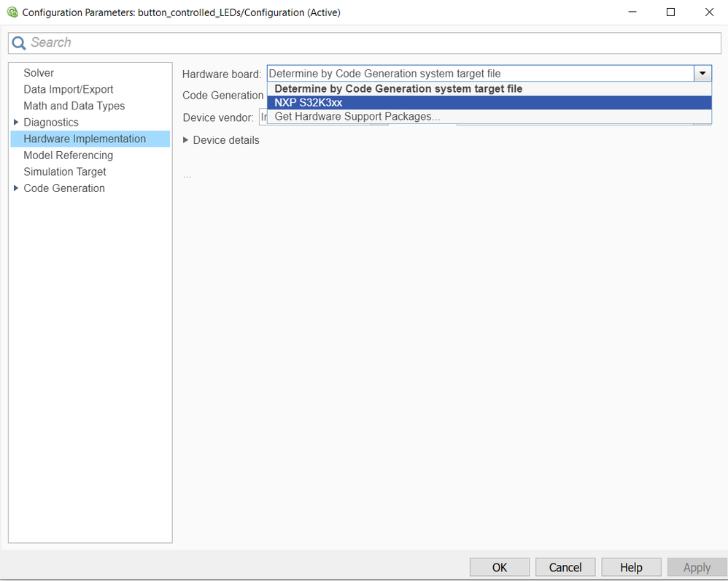728x581 pixels.
Task: Maximize the Configuration Parameters window
Action: point(670,12)
